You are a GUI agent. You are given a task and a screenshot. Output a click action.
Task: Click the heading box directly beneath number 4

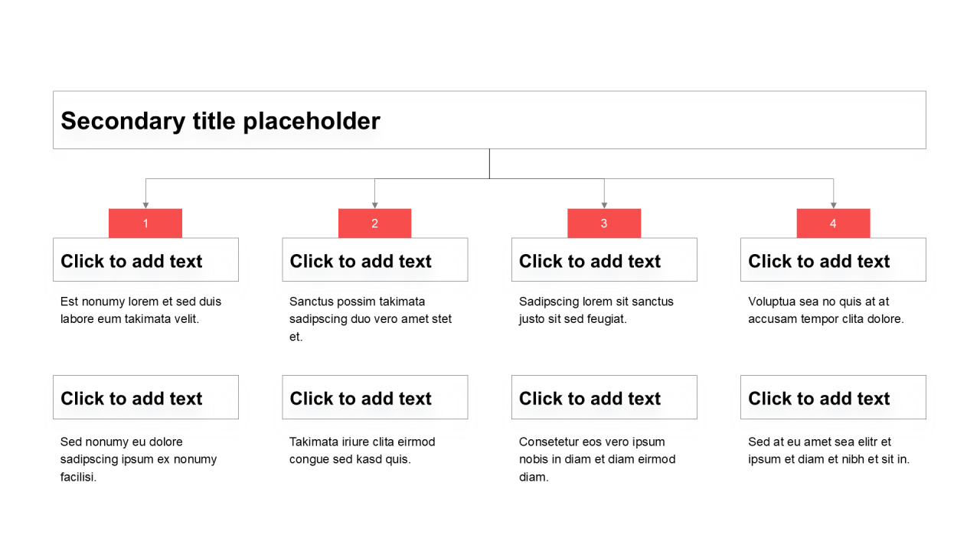click(833, 260)
